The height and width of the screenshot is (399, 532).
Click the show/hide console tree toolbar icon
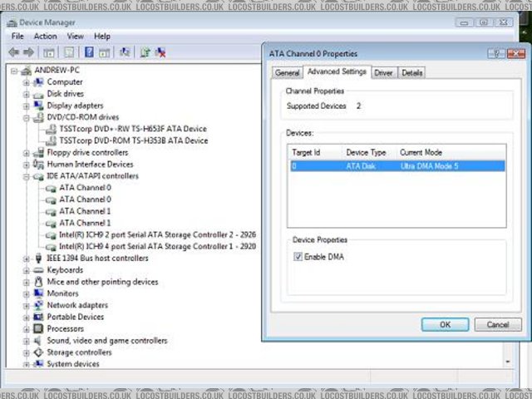click(x=48, y=52)
